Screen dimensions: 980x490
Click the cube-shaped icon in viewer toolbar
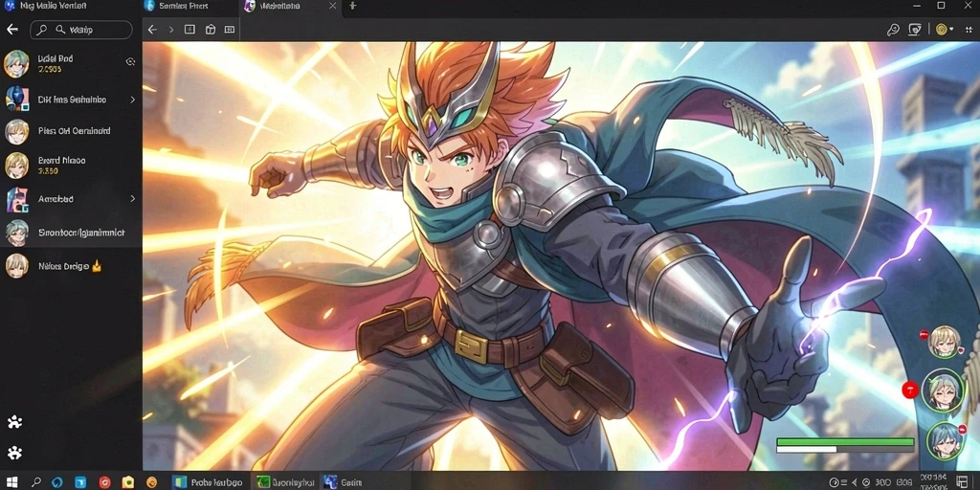click(x=210, y=30)
